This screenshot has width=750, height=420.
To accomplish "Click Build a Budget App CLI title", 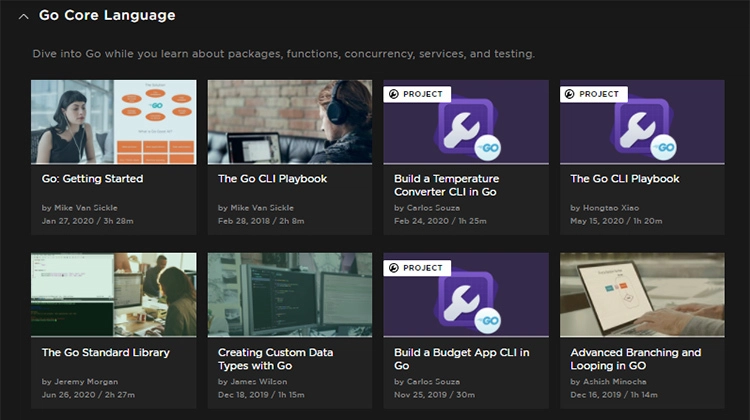I will coord(462,359).
